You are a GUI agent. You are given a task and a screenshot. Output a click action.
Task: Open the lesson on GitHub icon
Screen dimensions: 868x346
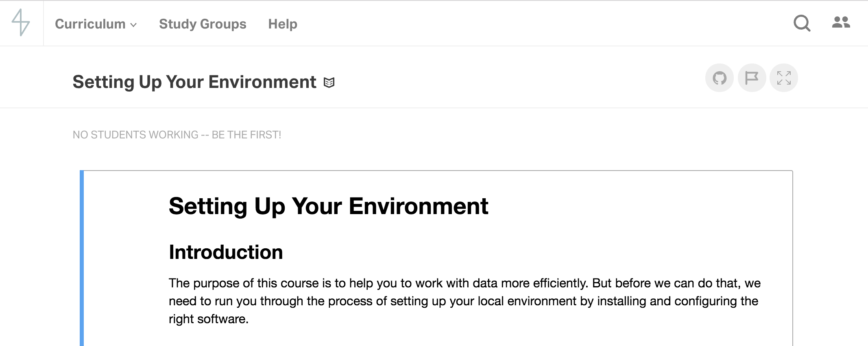tap(719, 78)
